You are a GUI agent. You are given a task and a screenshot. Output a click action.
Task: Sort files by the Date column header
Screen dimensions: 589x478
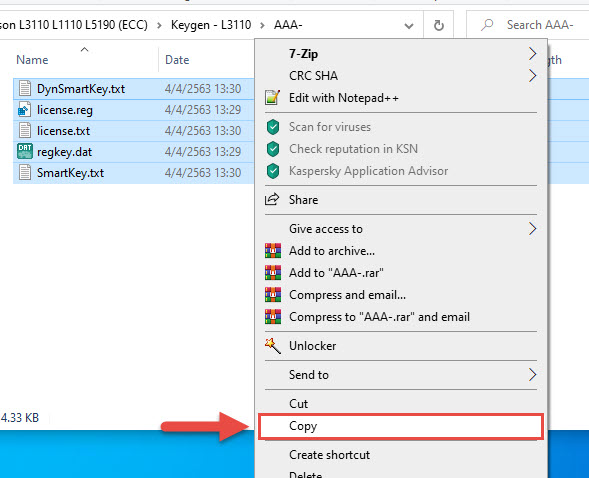[x=177, y=60]
